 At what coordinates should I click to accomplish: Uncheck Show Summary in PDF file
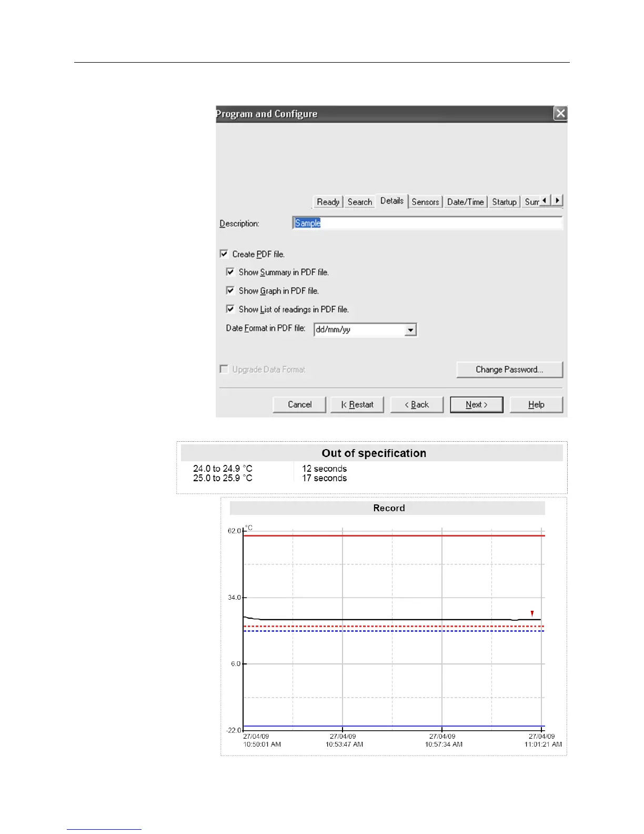[x=230, y=272]
